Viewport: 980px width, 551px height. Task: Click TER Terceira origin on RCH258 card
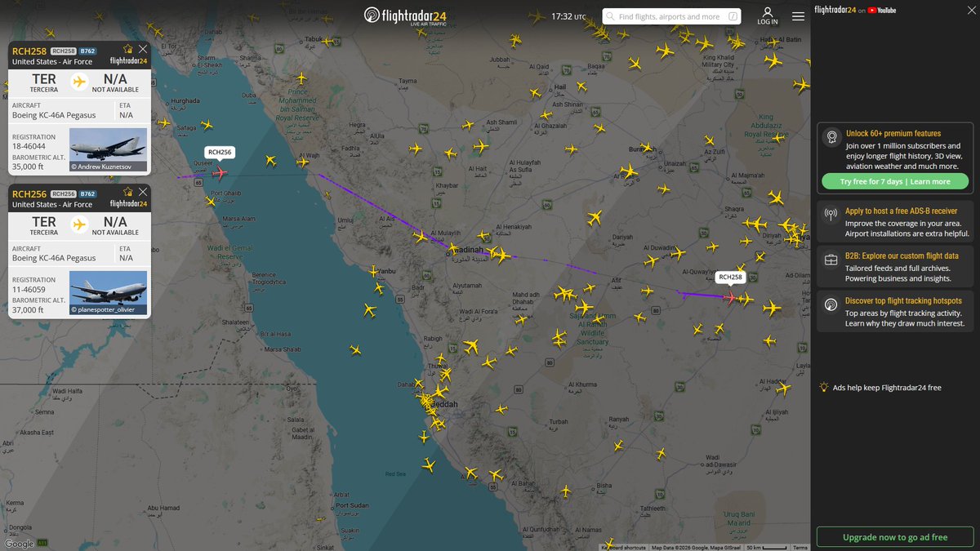click(x=43, y=82)
